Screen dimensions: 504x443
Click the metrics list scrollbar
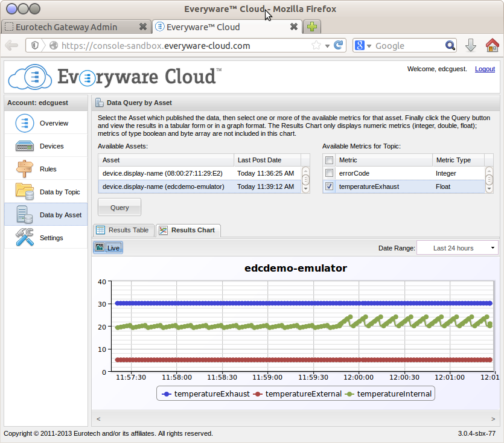click(489, 180)
